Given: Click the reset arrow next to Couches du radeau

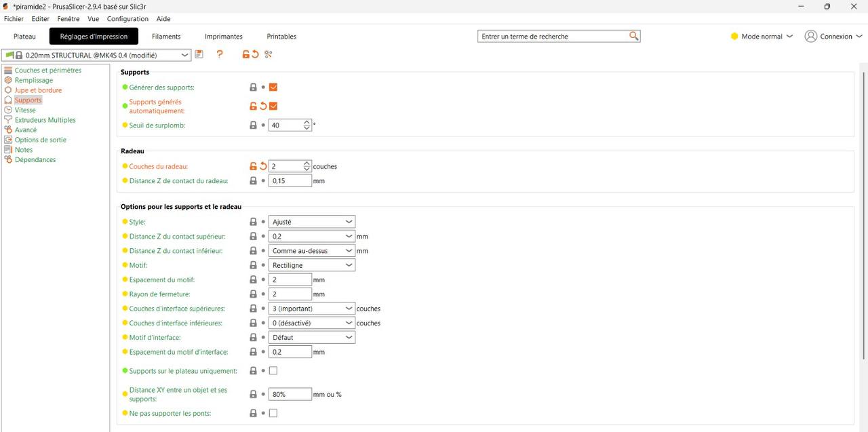Looking at the screenshot, I should 263,166.
